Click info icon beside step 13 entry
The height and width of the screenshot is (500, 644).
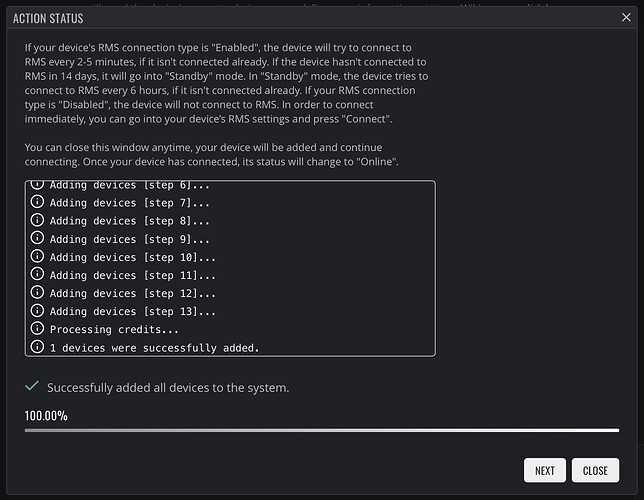pos(37,310)
